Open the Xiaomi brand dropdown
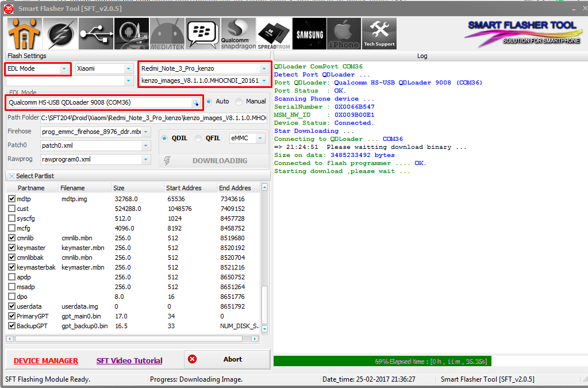The width and height of the screenshot is (588, 388). tap(129, 68)
